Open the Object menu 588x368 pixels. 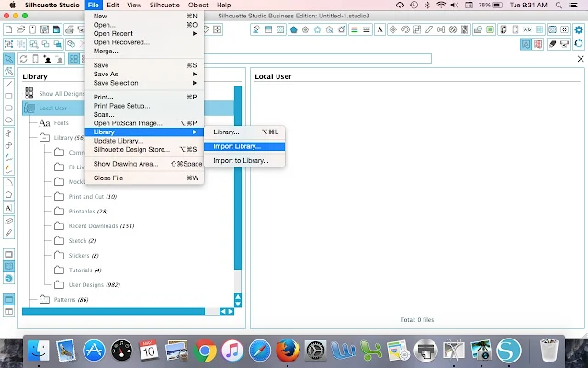(198, 5)
